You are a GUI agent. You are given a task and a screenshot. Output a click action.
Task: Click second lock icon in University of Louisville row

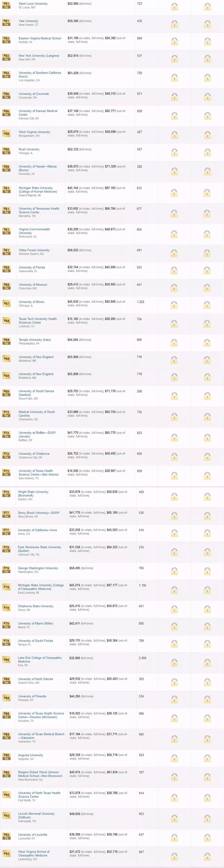(x=207, y=838)
